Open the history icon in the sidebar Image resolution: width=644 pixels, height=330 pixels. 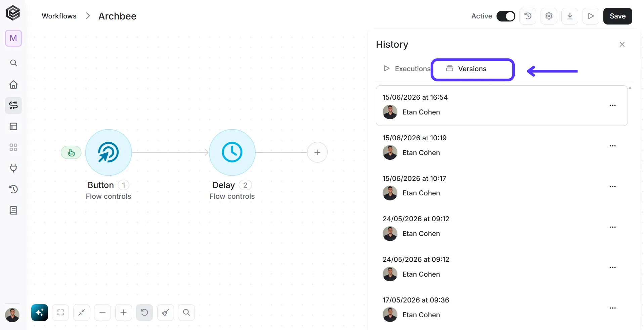click(13, 189)
